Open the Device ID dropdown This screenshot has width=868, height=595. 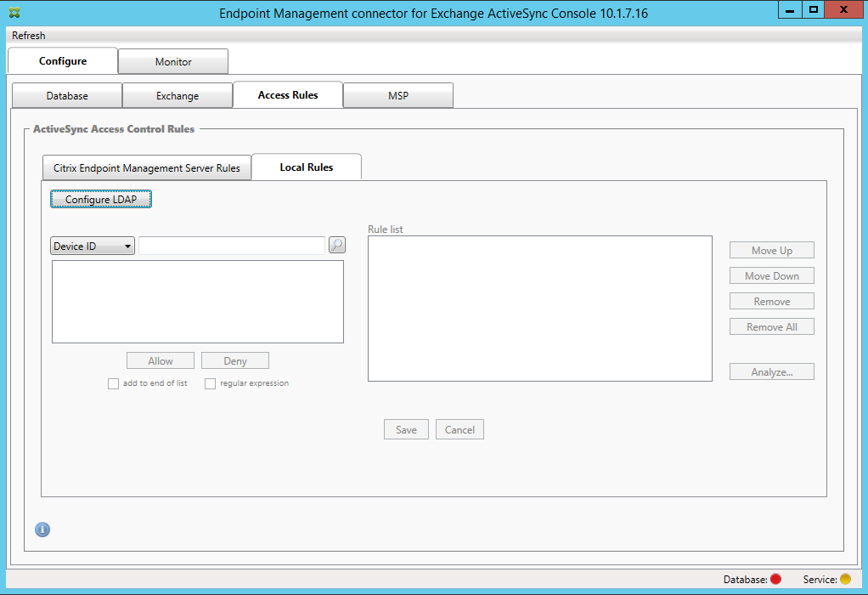pyautogui.click(x=93, y=246)
